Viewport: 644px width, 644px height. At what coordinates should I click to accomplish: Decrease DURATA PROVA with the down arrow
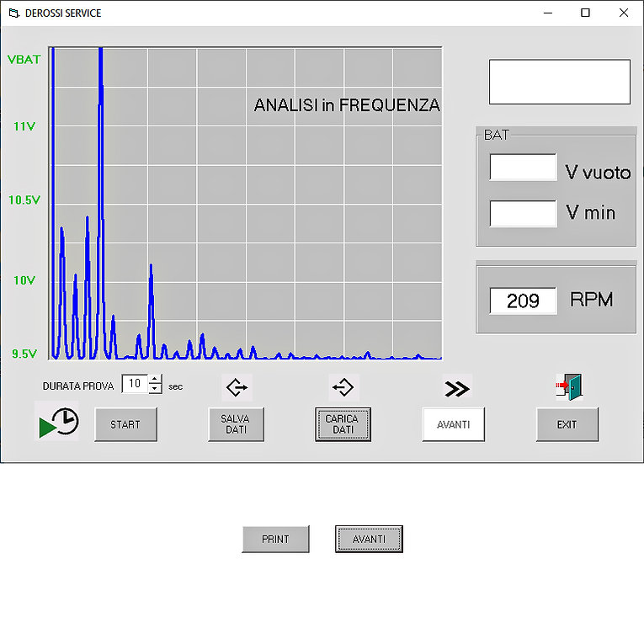(155, 389)
